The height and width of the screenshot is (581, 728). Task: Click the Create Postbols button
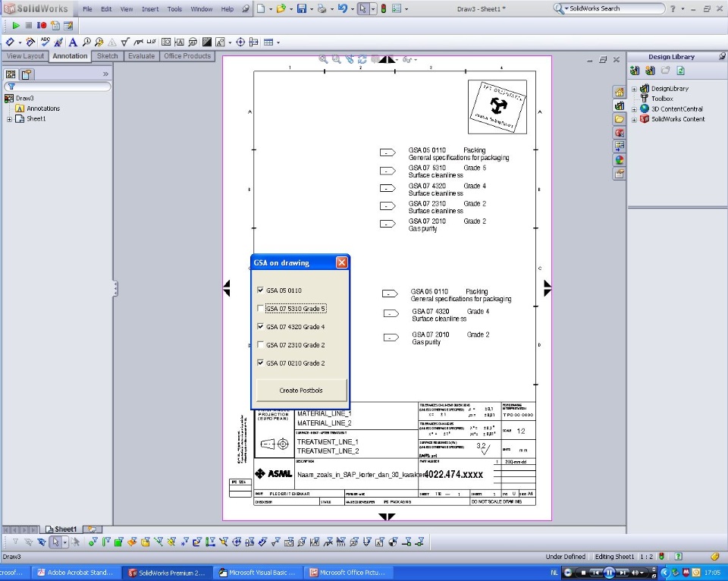[x=301, y=390]
